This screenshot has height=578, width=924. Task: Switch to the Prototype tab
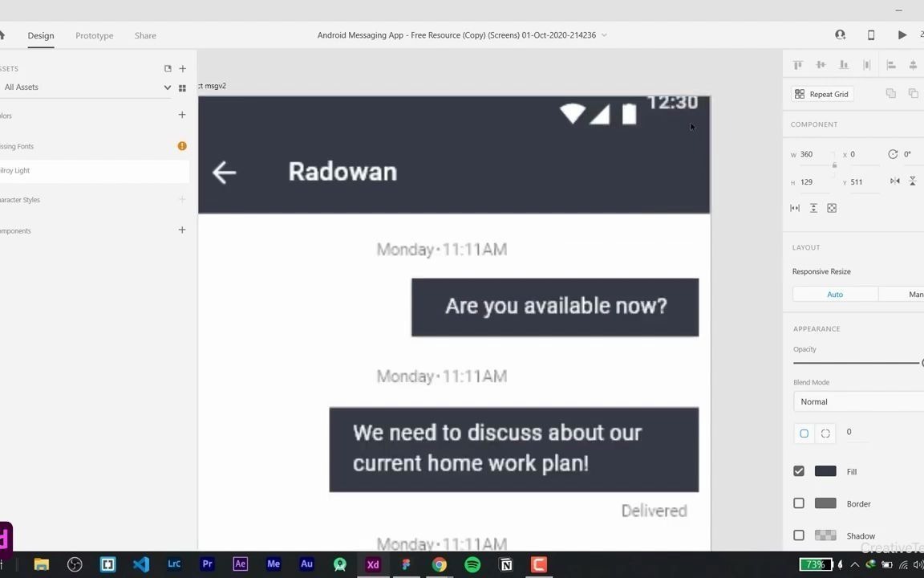pos(94,35)
